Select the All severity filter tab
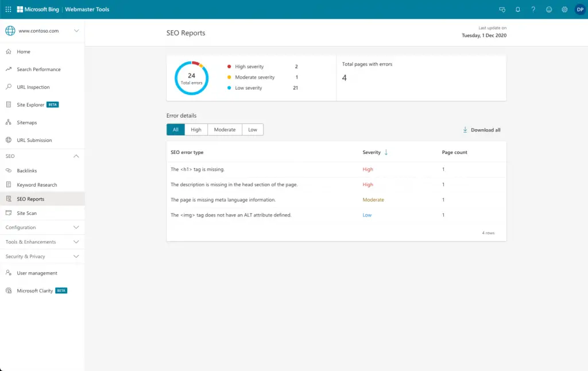The height and width of the screenshot is (371, 588). pyautogui.click(x=176, y=129)
